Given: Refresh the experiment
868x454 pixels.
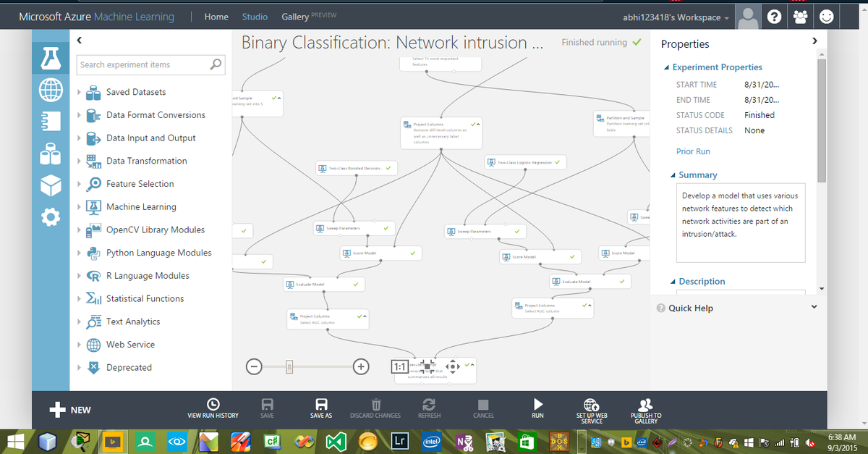Looking at the screenshot, I should (429, 408).
